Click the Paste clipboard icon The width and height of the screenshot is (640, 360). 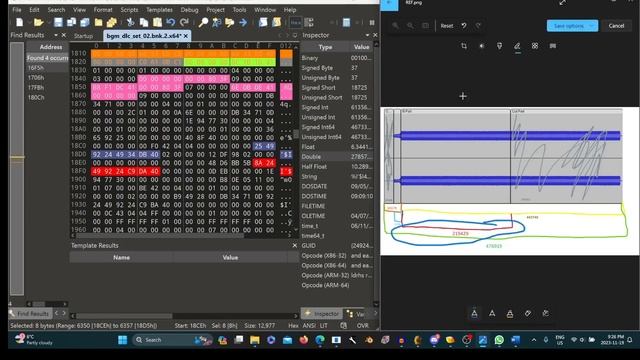[157, 22]
